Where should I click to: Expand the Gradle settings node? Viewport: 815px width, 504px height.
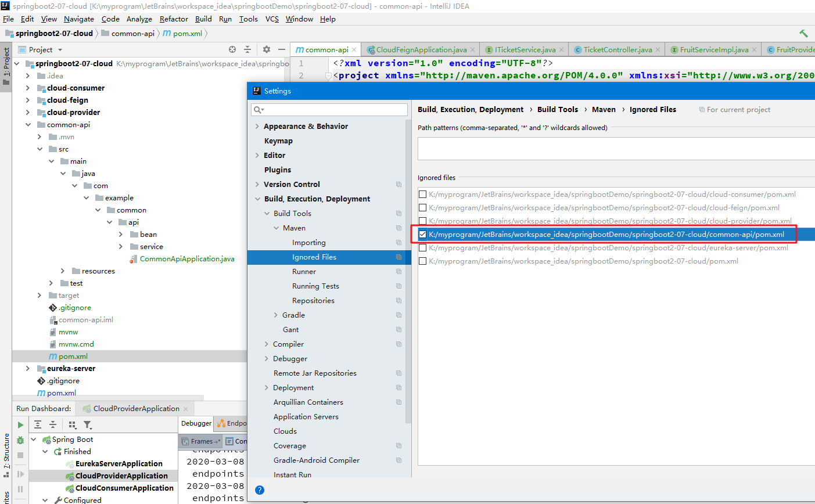click(276, 315)
